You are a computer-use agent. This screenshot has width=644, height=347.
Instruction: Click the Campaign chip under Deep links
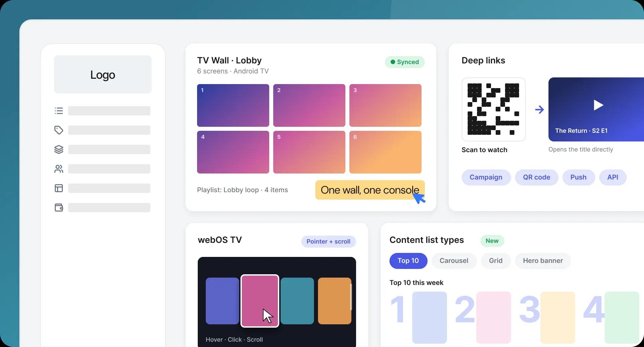[x=486, y=177]
